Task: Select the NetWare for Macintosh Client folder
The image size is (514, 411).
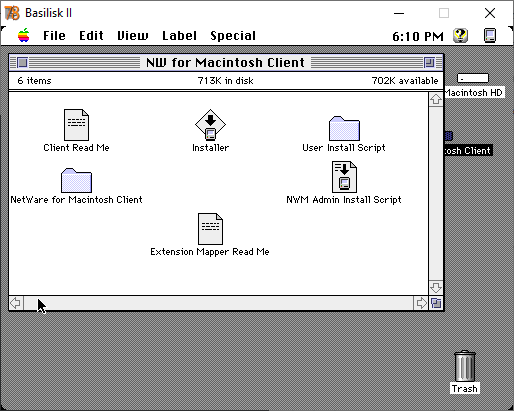Action: click(x=76, y=180)
